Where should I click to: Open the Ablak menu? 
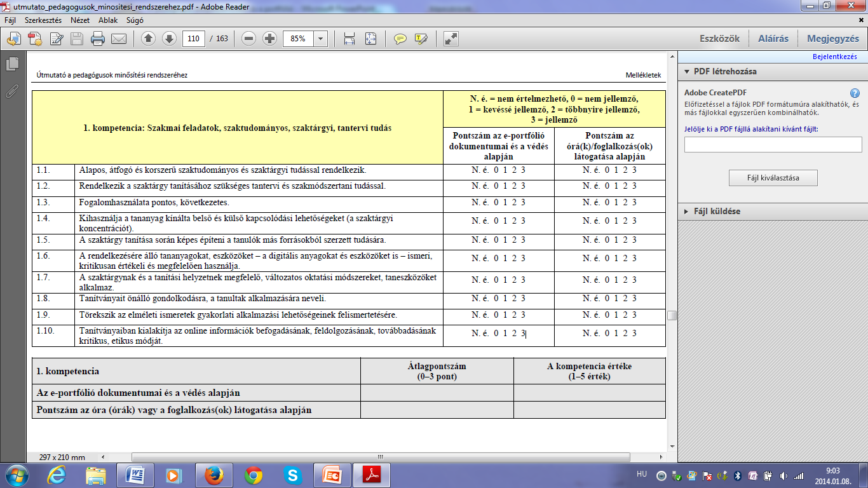(108, 20)
